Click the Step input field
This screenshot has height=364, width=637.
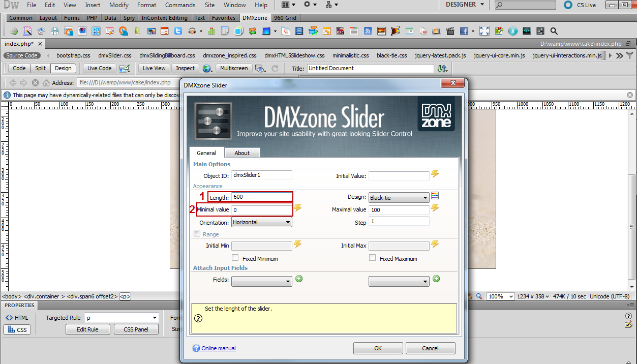(399, 222)
